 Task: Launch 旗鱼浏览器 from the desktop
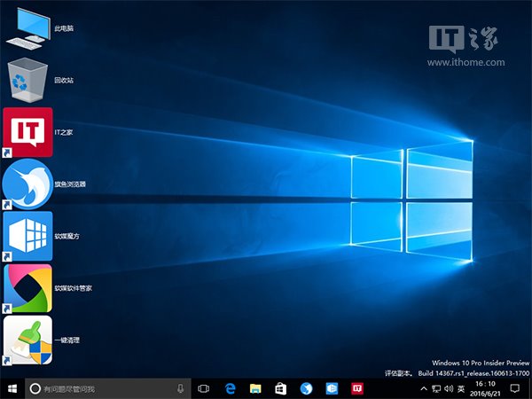coord(27,184)
